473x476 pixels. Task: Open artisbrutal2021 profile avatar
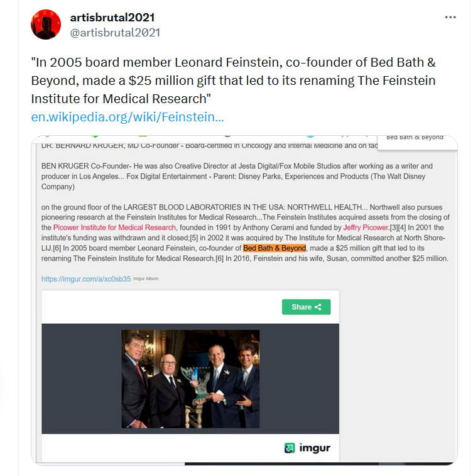coord(46,25)
